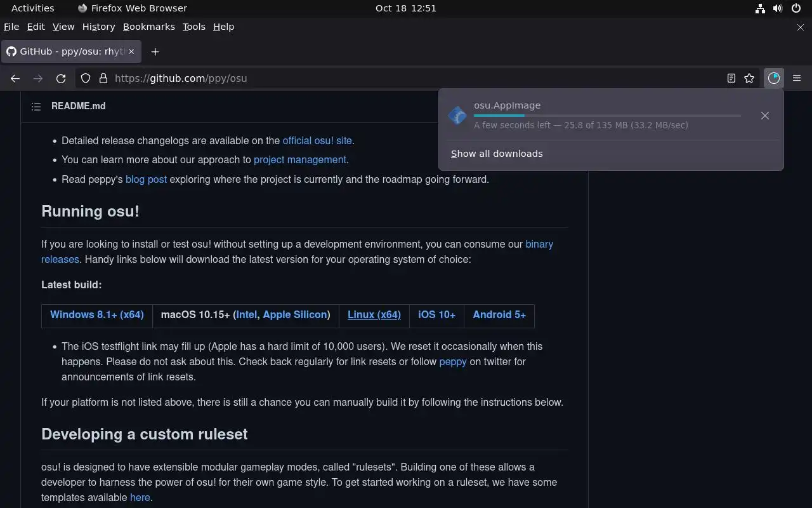Open the Help menu
The width and height of the screenshot is (812, 508).
[x=223, y=27]
